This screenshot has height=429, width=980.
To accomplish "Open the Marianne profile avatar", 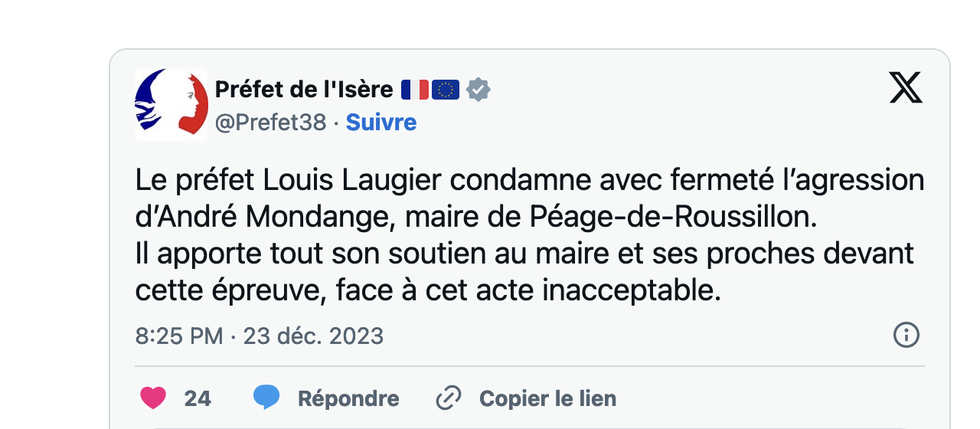I will (x=171, y=105).
